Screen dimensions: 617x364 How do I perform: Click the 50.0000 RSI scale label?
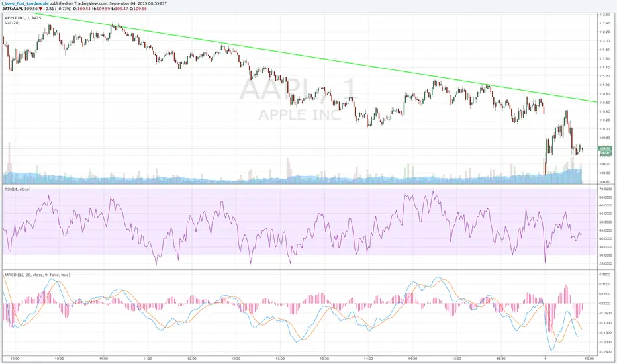(605, 222)
